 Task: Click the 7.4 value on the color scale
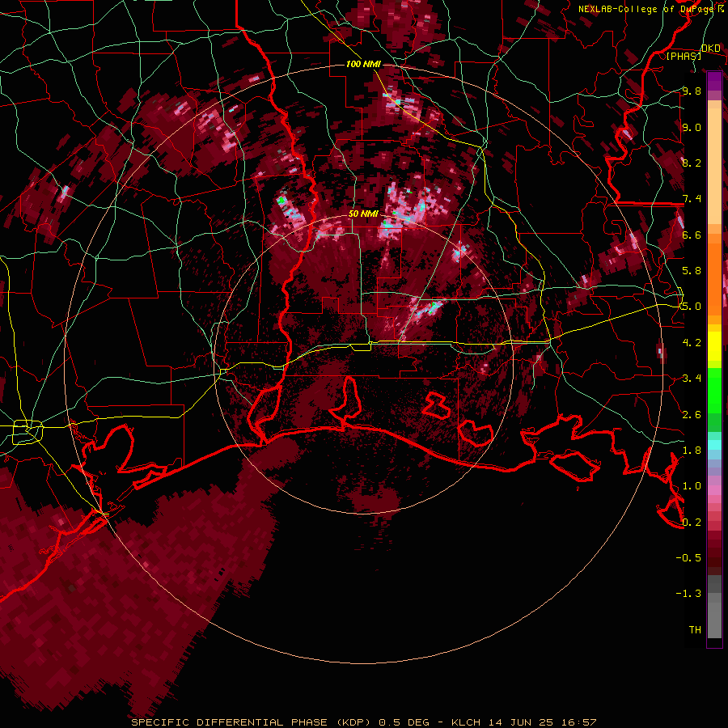692,199
